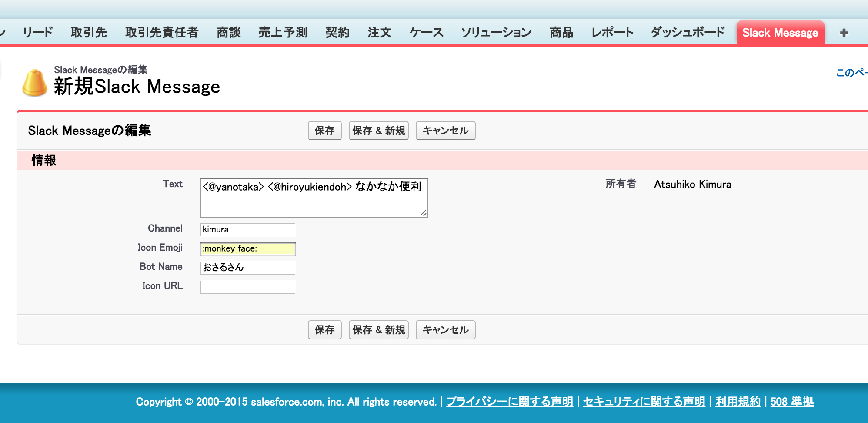
Task: Go to the 契約 tab
Action: (337, 32)
